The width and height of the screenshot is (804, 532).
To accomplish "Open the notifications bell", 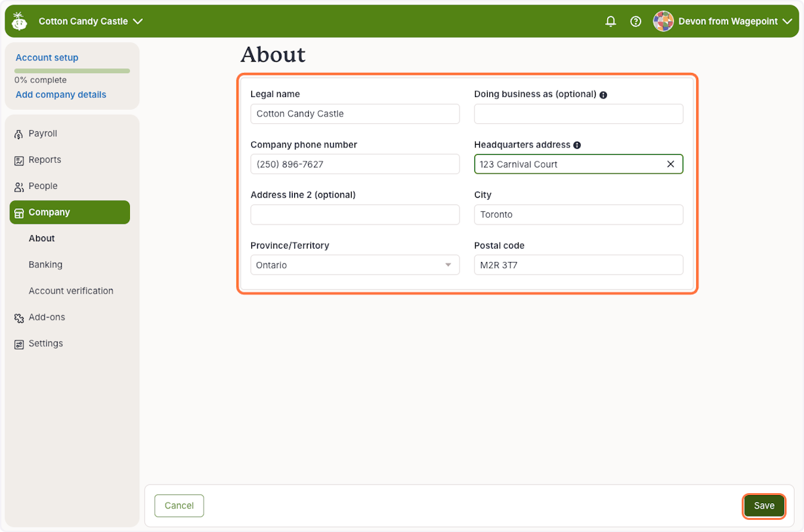I will tap(610, 21).
